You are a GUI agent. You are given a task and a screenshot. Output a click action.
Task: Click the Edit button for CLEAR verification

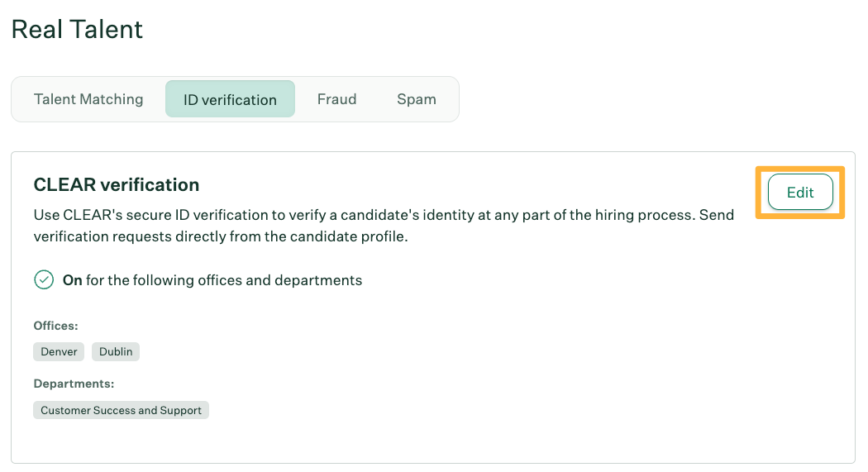point(800,192)
